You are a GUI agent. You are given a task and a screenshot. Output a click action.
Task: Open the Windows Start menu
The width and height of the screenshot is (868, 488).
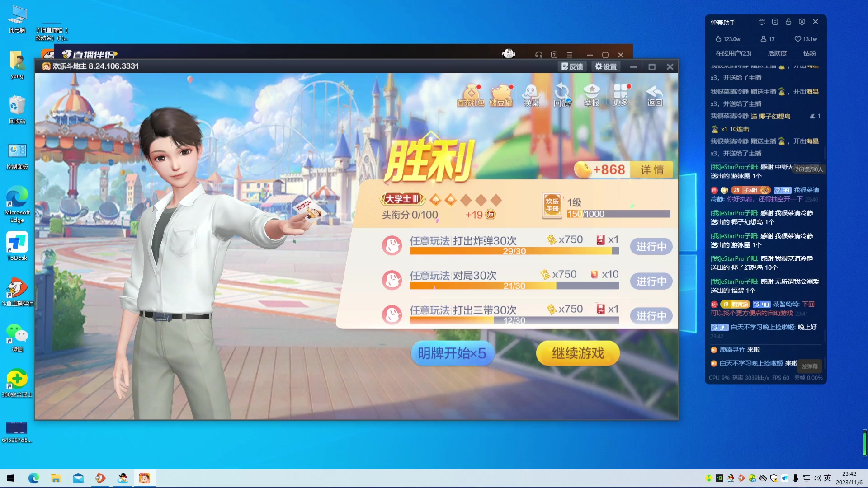[11, 478]
